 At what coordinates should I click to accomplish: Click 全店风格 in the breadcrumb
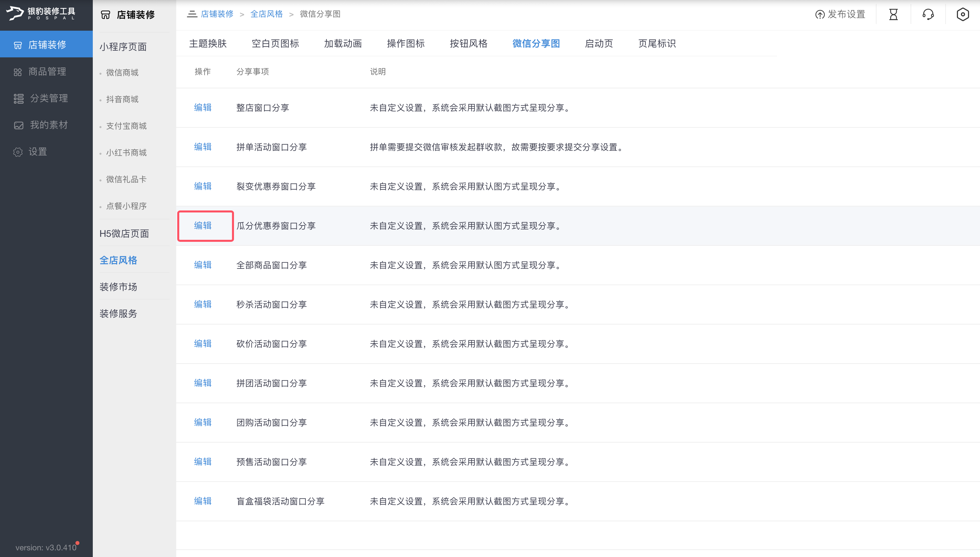click(266, 14)
